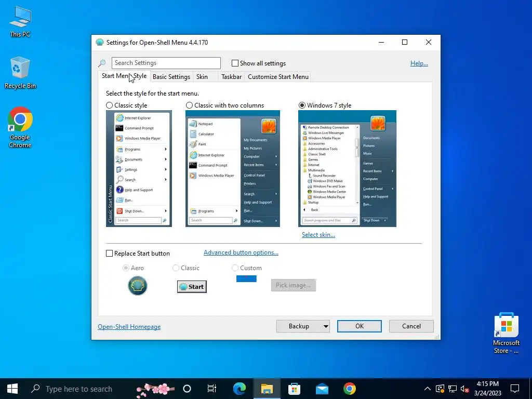This screenshot has height=399, width=532.
Task: Minimize the Open-Shell settings window
Action: [x=381, y=43]
